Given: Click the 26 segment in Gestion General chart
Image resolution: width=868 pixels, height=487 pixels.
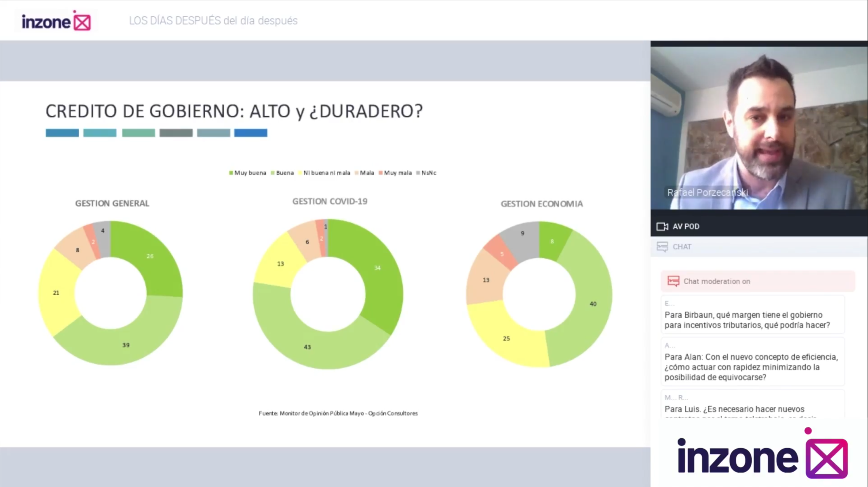Looking at the screenshot, I should click(x=150, y=256).
